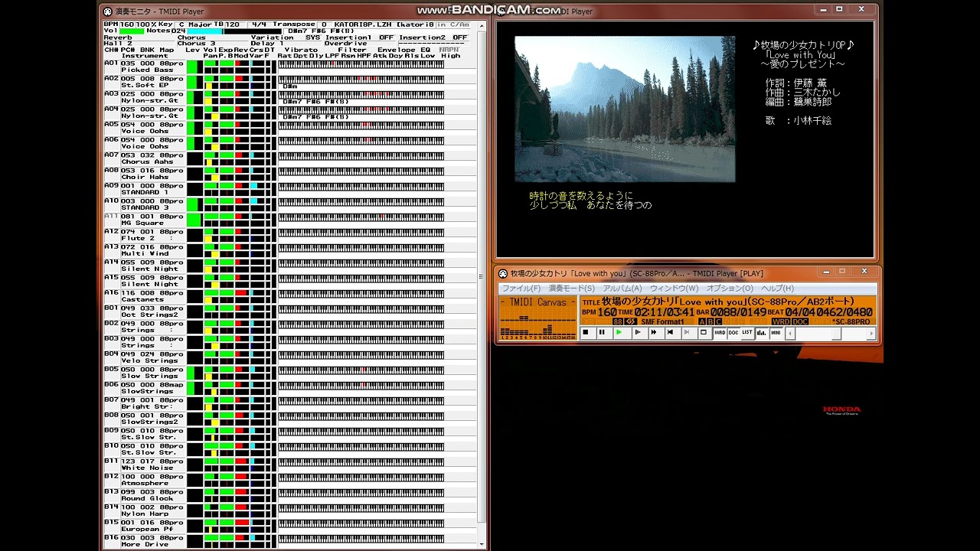Expand the ウィンドウ(W) menu
The width and height of the screenshot is (980, 551).
pyautogui.click(x=674, y=289)
